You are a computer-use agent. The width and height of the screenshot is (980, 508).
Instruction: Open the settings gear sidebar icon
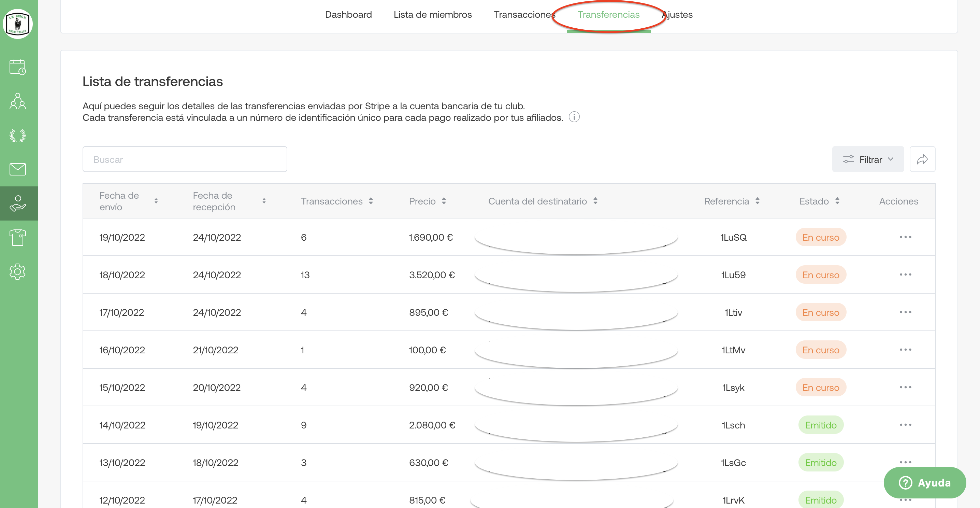coord(17,272)
